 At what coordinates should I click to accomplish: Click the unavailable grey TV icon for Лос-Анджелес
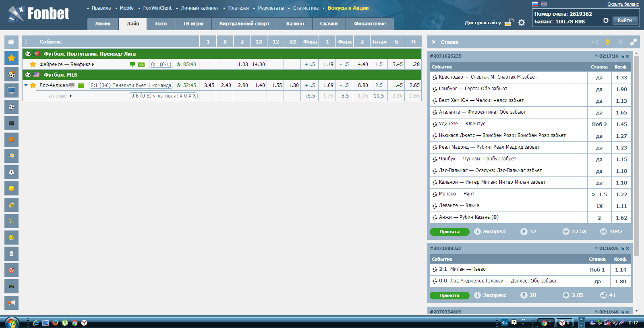click(x=72, y=85)
